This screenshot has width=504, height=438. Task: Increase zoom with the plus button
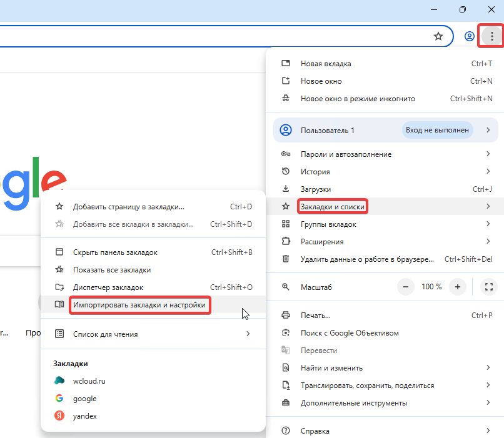458,287
